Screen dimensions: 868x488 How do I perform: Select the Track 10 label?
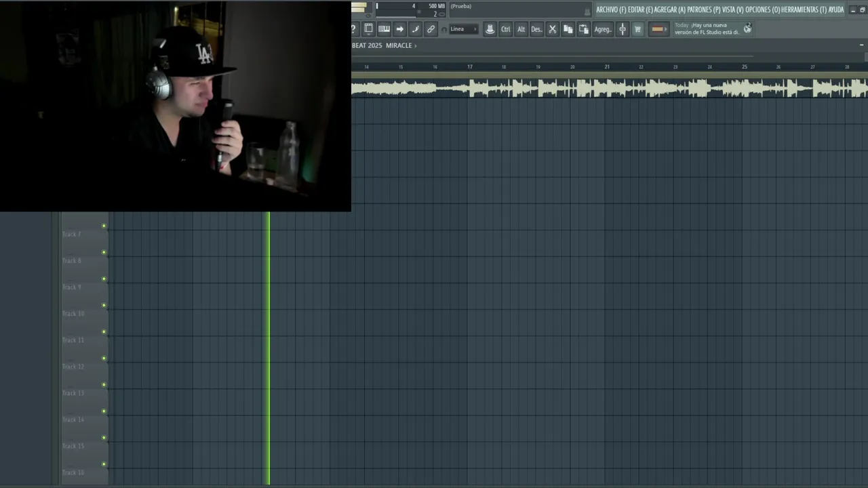(x=73, y=314)
